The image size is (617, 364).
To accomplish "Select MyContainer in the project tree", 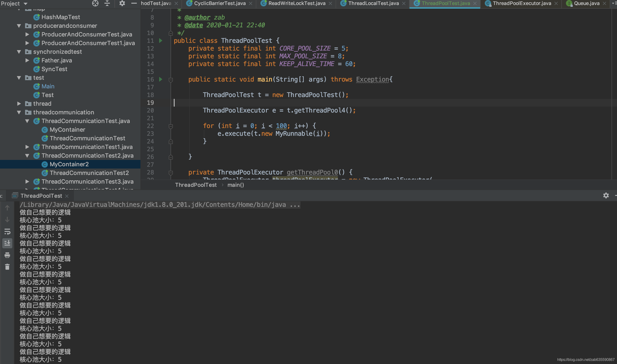I will (x=67, y=130).
